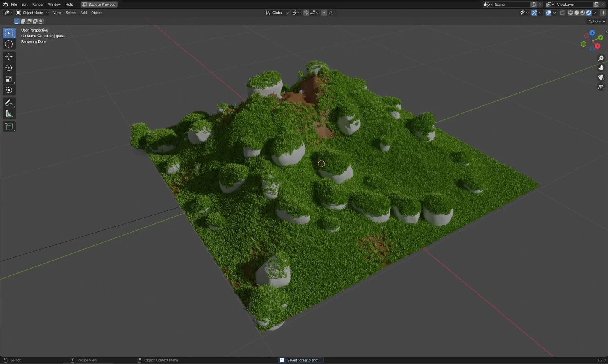The height and width of the screenshot is (364, 608).
Task: Click the zoom icon in viewport sidebar
Action: point(601,58)
